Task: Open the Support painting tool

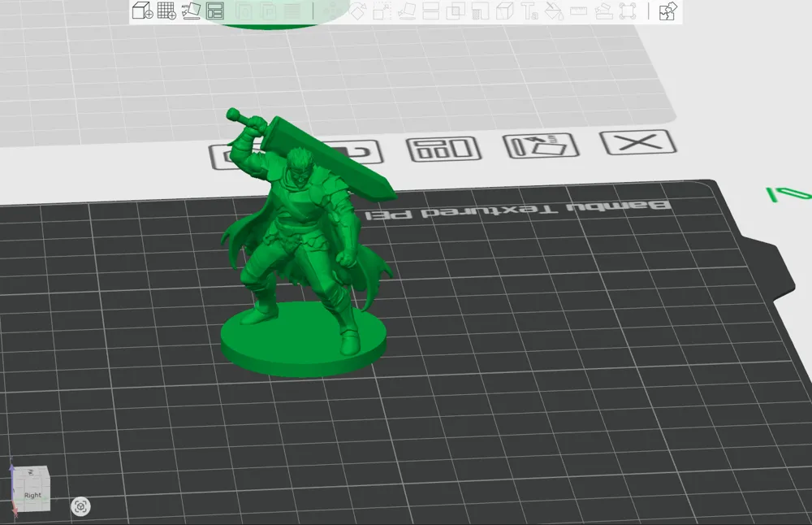Action: coord(480,11)
